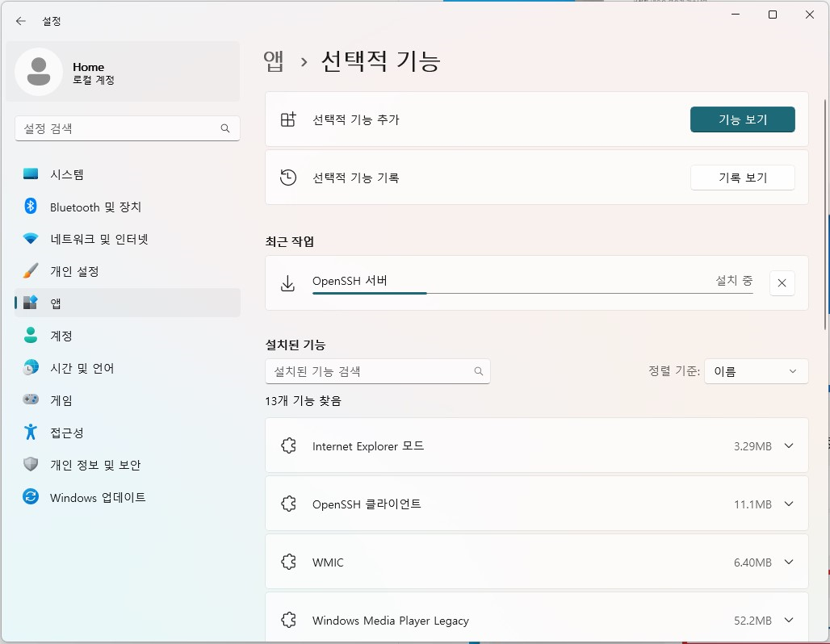830x644 pixels.
Task: Select 계정 in sidebar
Action: (128, 335)
